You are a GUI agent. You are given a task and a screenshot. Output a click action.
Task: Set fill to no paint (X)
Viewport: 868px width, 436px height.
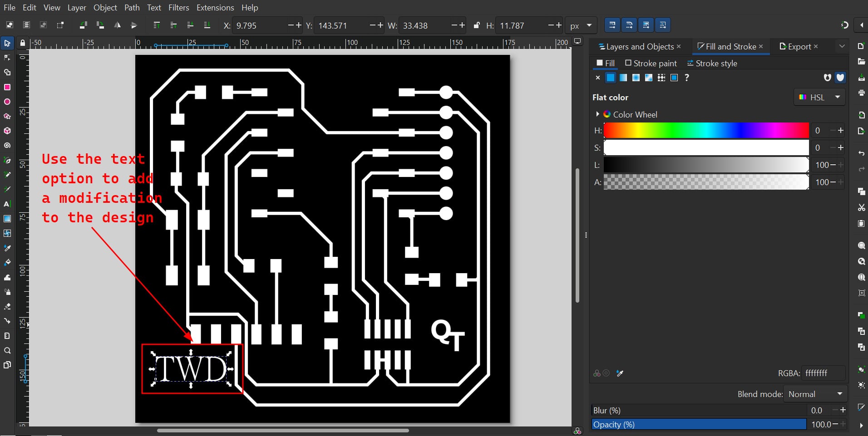coord(597,78)
